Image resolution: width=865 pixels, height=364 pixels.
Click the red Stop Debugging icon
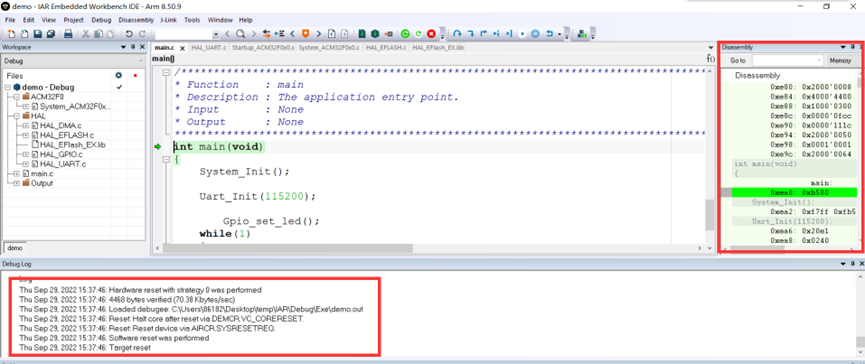click(x=431, y=34)
